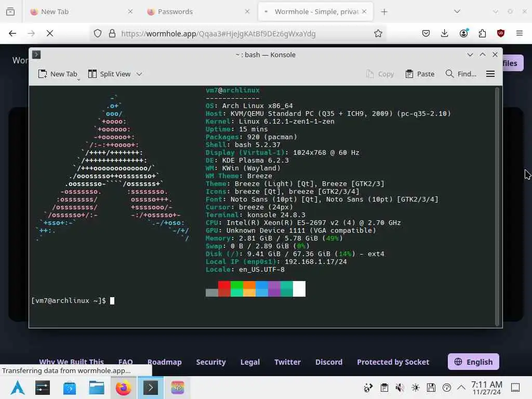Open Firefox account icon
Image resolution: width=532 pixels, height=399 pixels.
[463, 33]
